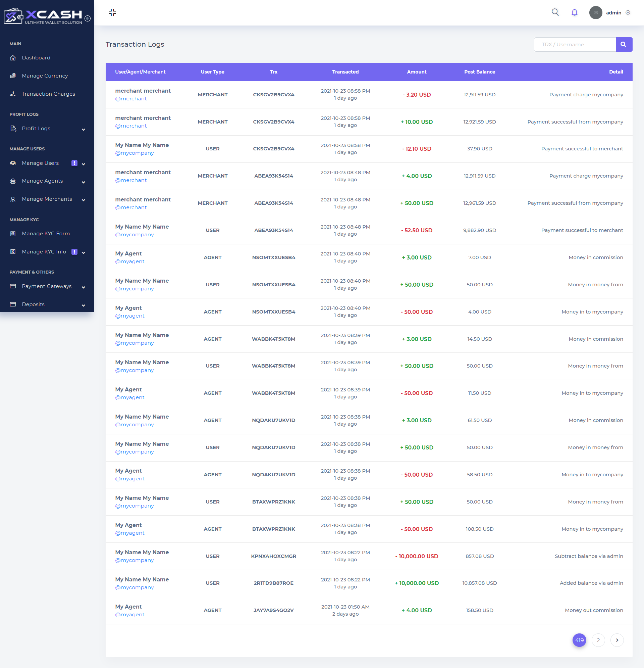644x668 pixels.
Task: Click the notification bell icon
Action: click(574, 13)
